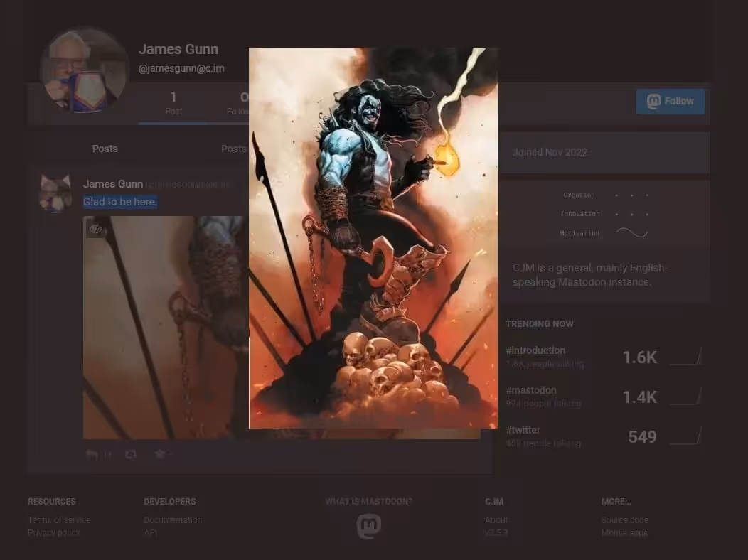Toggle the post media visibility eye icon
This screenshot has height=560, width=748.
pos(95,230)
